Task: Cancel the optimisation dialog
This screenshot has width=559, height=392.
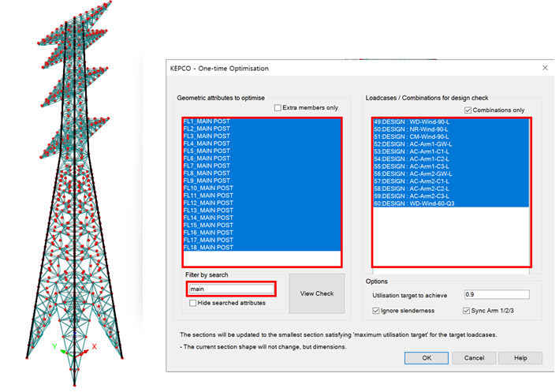Action: (474, 357)
